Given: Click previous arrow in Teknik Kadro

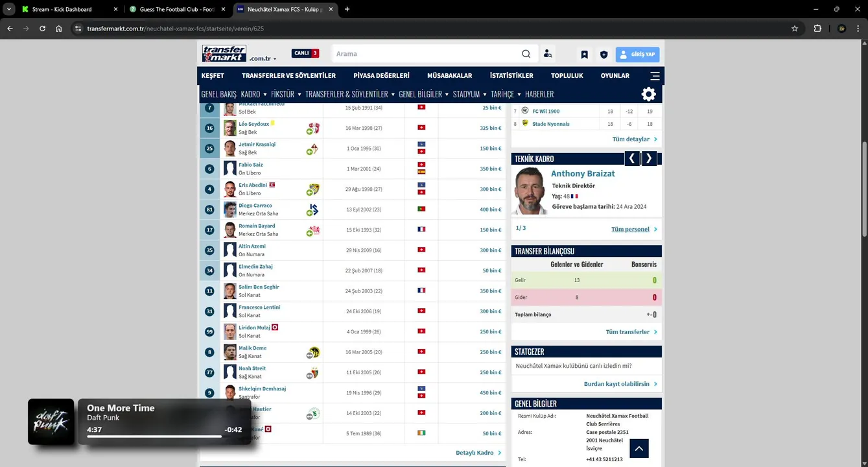Looking at the screenshot, I should (x=632, y=158).
